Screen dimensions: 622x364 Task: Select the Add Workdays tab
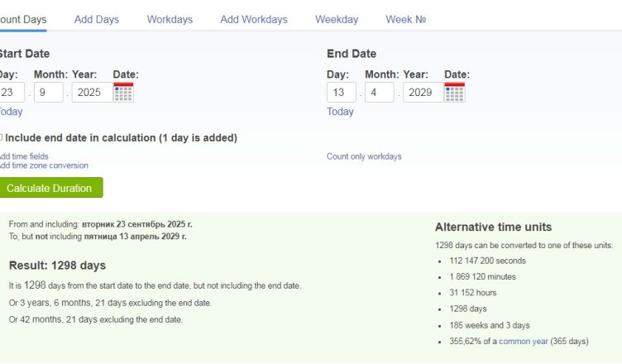(x=254, y=19)
